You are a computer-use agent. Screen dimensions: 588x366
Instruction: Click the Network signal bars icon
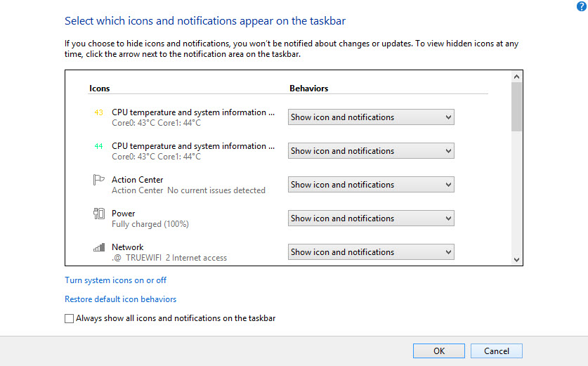(99, 247)
